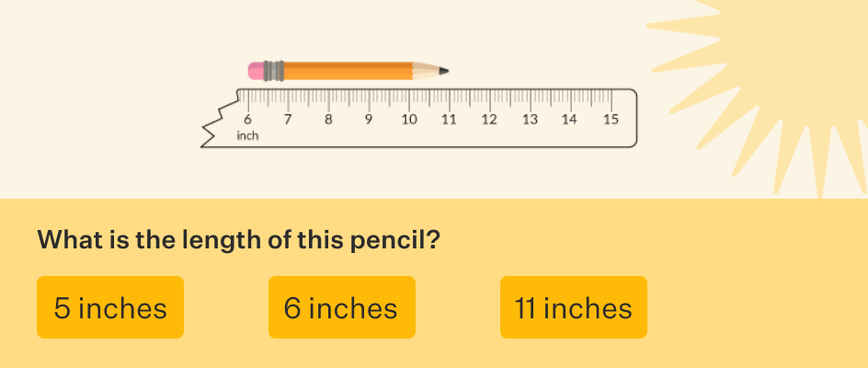Click number 15 at the ruler's end
Image resolution: width=868 pixels, height=368 pixels.
point(611,120)
